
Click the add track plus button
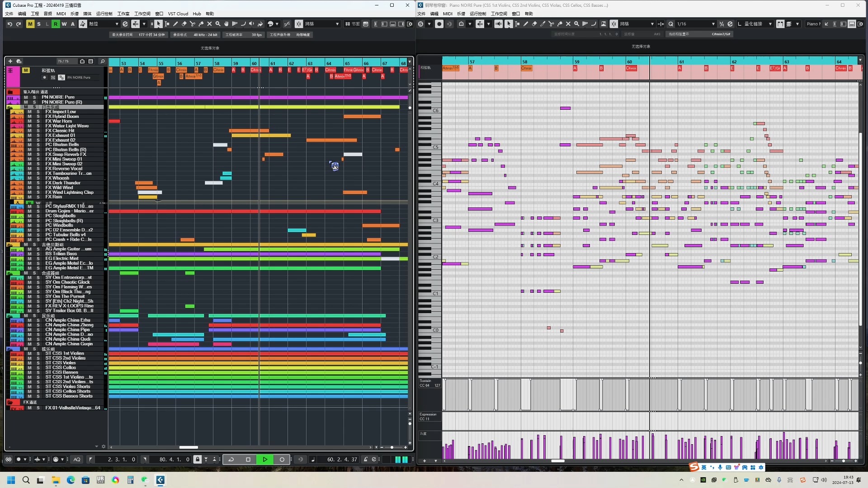10,61
